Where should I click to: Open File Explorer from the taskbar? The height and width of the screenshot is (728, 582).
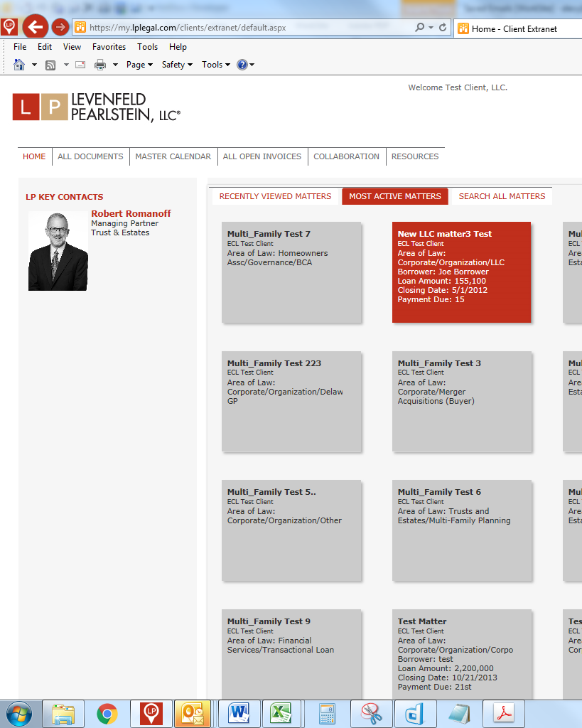tap(63, 714)
